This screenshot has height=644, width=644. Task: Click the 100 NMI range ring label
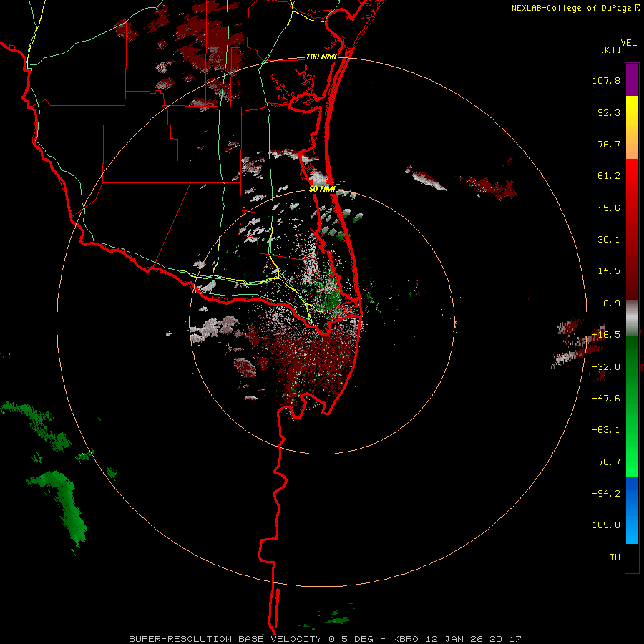[321, 57]
